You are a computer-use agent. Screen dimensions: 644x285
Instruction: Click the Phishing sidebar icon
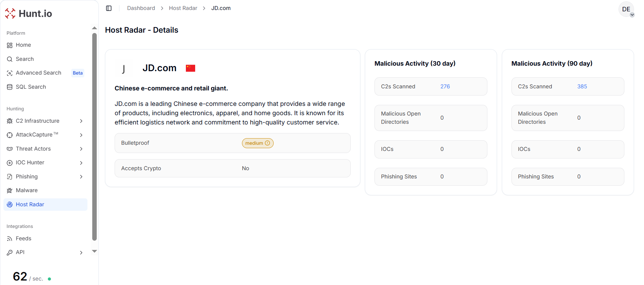[x=10, y=177]
